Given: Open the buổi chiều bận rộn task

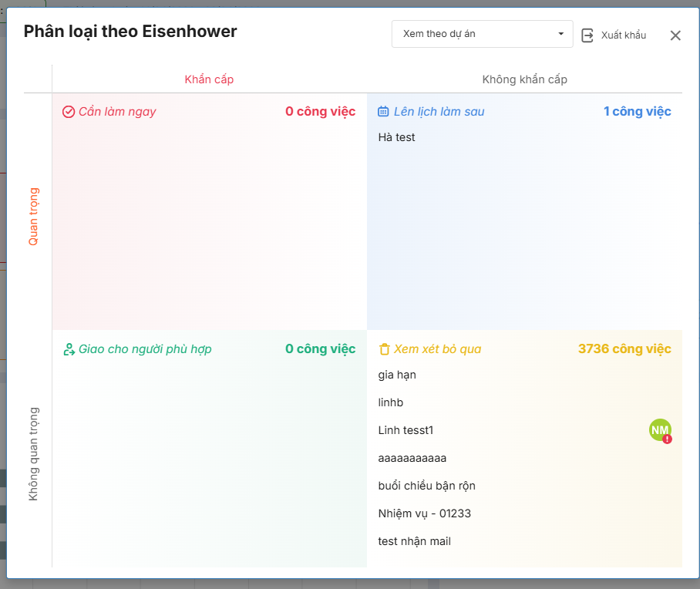Looking at the screenshot, I should tap(426, 486).
